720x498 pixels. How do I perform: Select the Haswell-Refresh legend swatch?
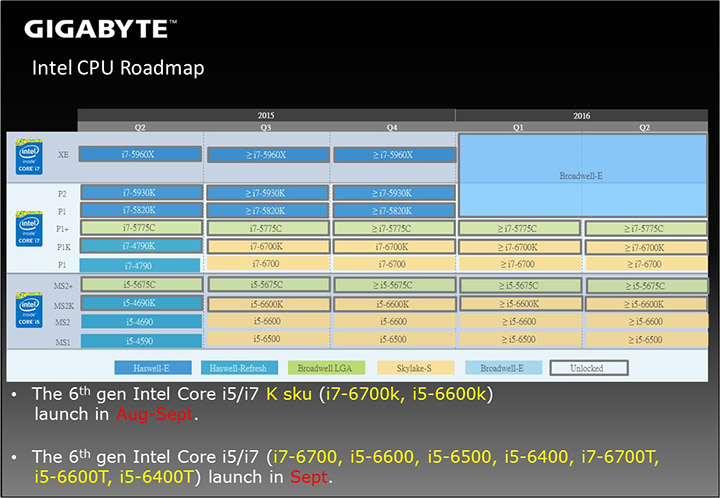click(239, 368)
